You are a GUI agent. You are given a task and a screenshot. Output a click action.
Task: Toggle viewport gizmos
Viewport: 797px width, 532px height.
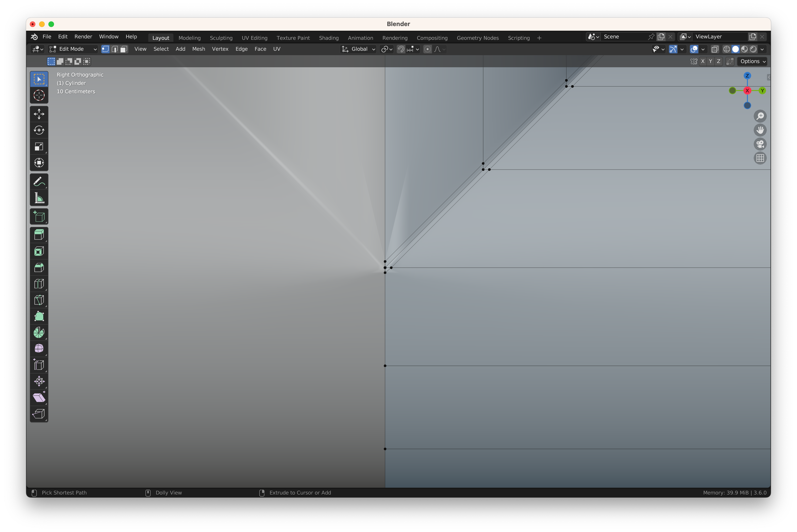673,49
